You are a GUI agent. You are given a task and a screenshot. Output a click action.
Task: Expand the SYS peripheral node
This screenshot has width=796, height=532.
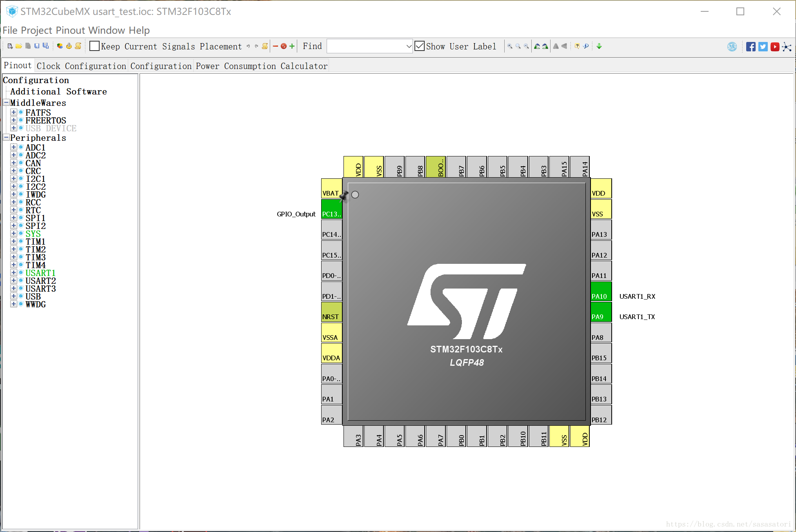[14, 234]
